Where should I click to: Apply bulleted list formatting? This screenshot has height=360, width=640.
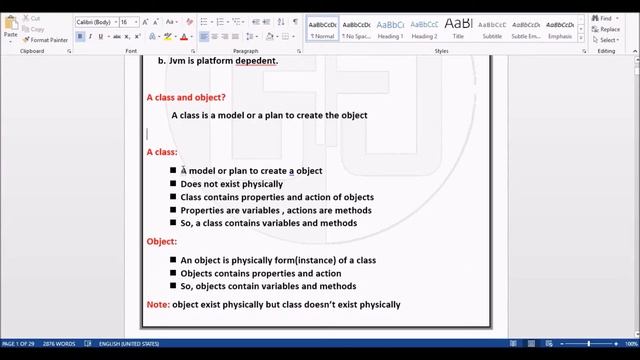coord(204,22)
